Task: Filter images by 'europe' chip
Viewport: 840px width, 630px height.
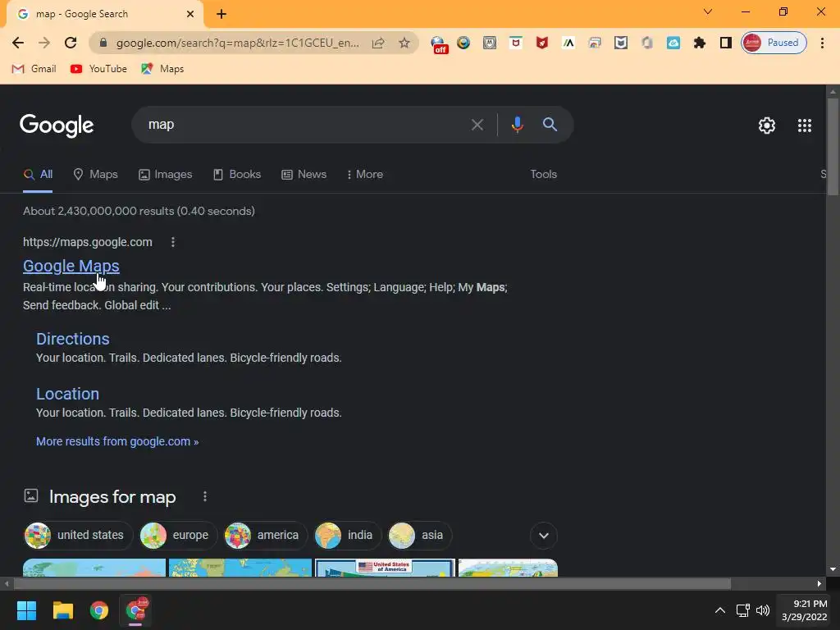Action: click(178, 535)
